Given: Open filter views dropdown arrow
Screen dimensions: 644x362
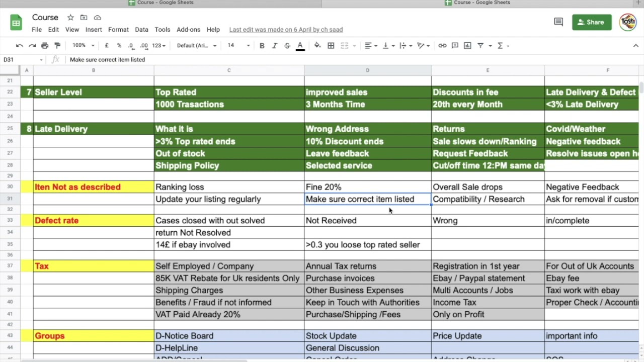Looking at the screenshot, I should coord(490,46).
